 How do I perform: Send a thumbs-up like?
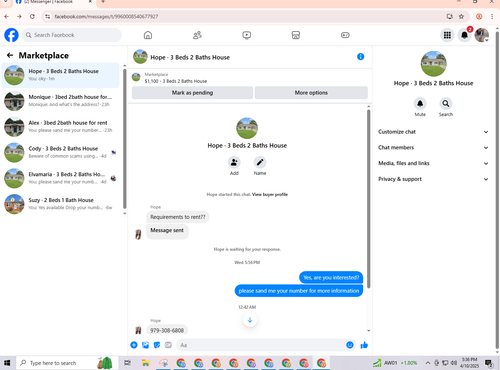(x=364, y=345)
